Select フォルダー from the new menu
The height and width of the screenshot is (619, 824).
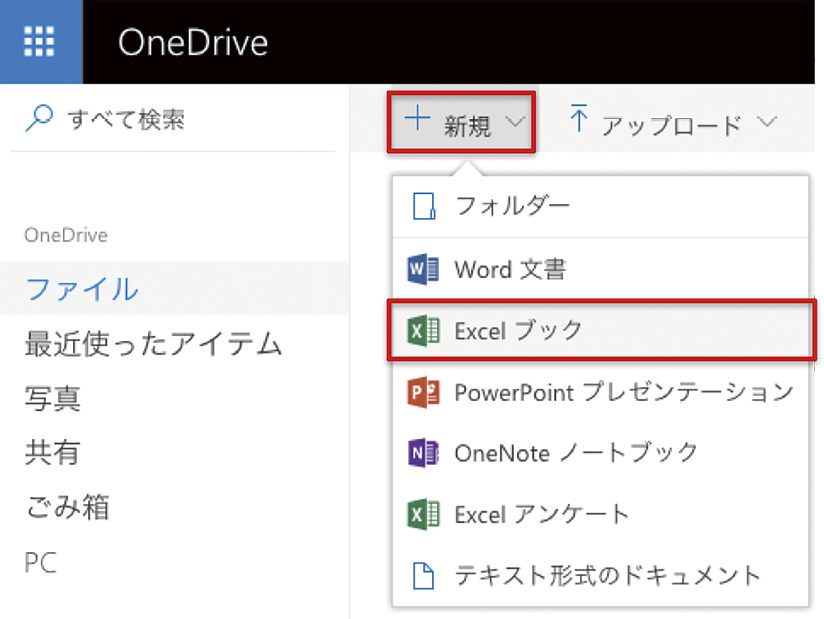click(x=600, y=206)
